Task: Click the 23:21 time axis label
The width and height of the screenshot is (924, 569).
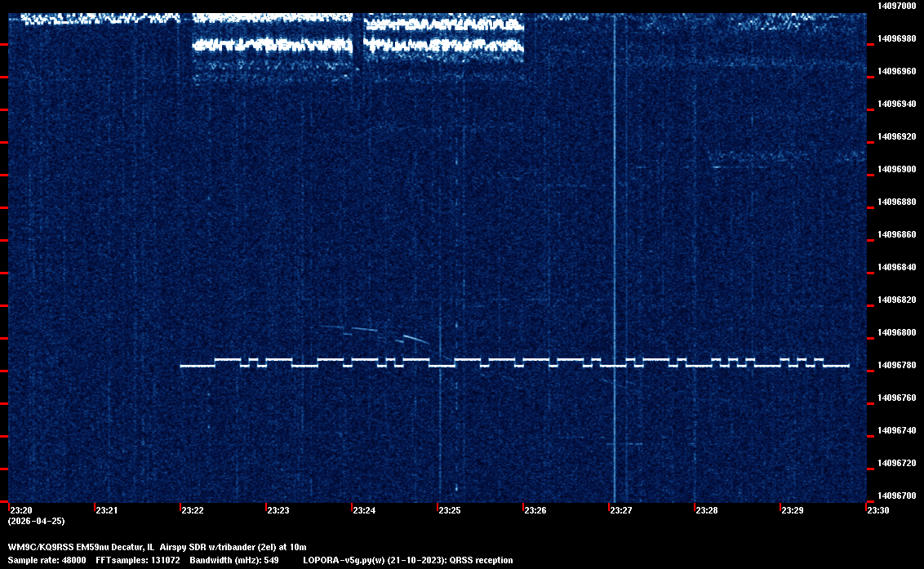Action: pyautogui.click(x=107, y=510)
